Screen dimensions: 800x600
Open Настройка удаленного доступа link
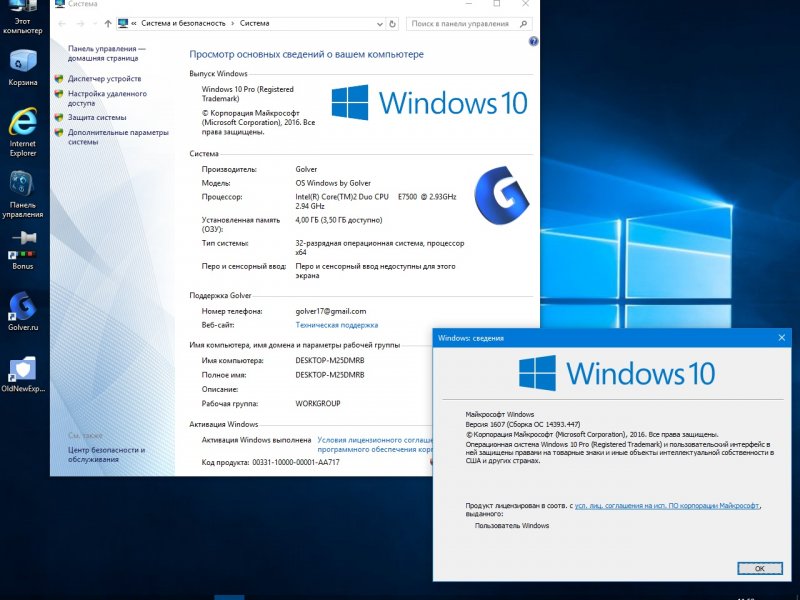107,98
